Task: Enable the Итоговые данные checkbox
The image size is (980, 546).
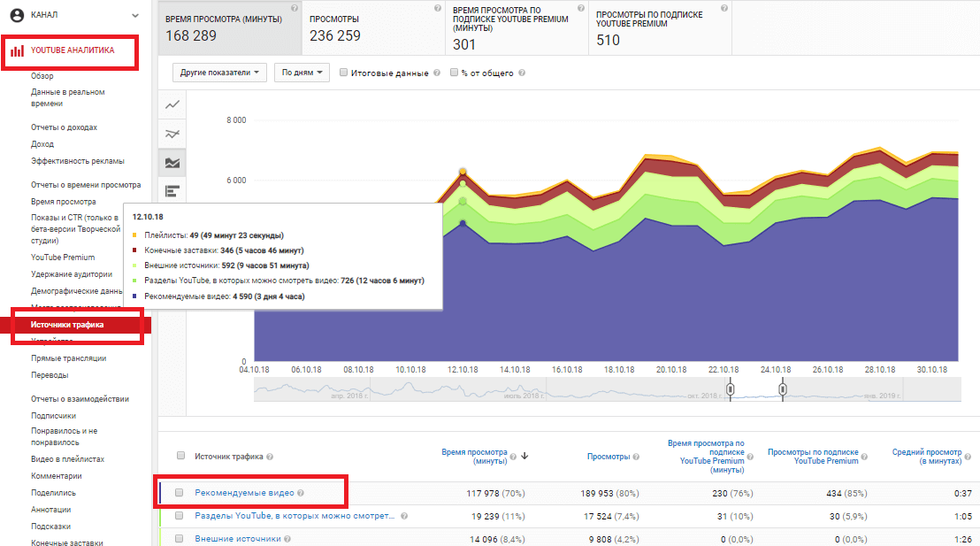Action: [x=343, y=73]
